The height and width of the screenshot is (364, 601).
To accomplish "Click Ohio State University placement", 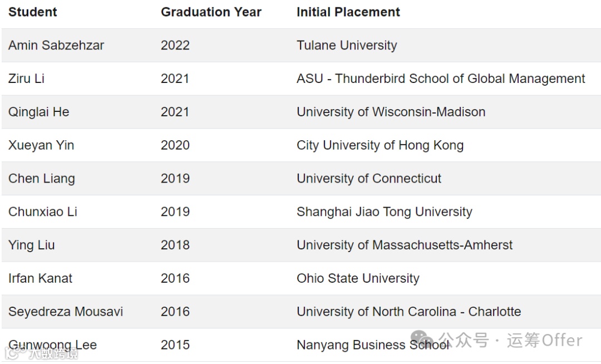I will (x=358, y=278).
